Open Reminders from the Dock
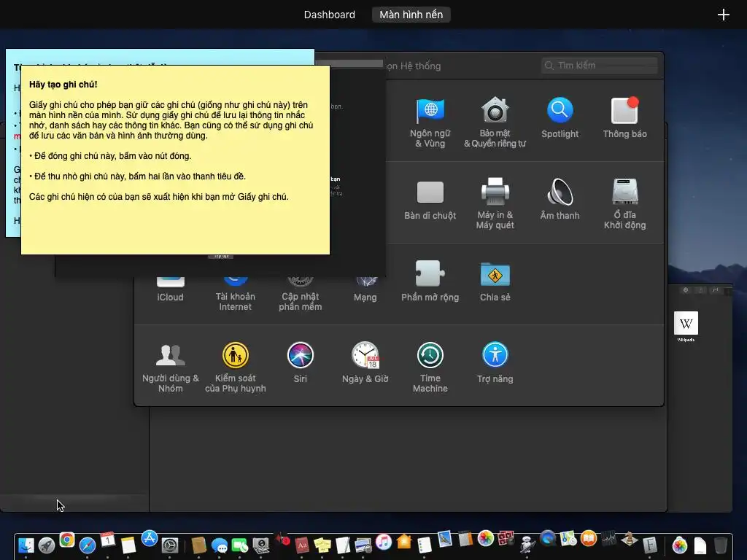 [x=424, y=544]
